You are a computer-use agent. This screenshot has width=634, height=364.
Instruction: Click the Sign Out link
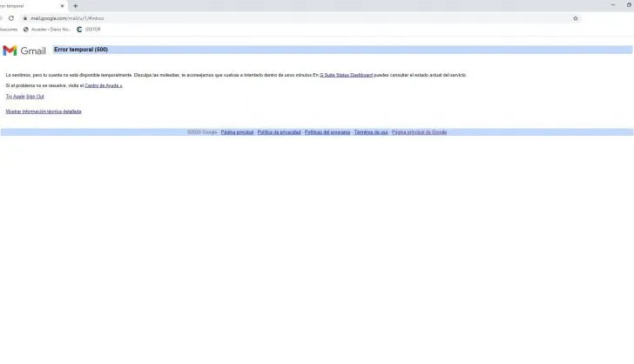[x=35, y=97]
